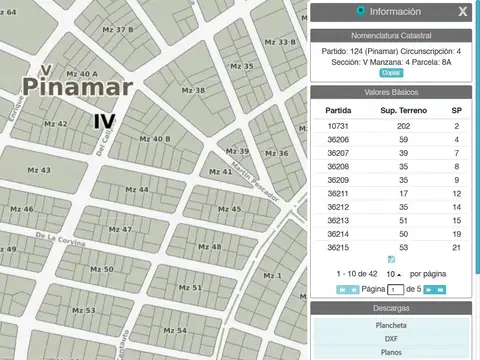Open the rows per page dropdown

394,274
